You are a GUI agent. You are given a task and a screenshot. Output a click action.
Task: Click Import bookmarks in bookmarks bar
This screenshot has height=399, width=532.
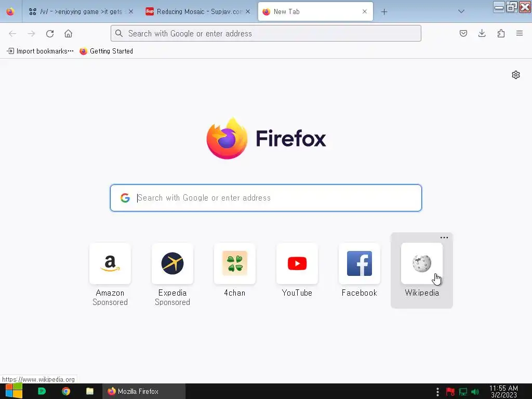[x=40, y=51]
